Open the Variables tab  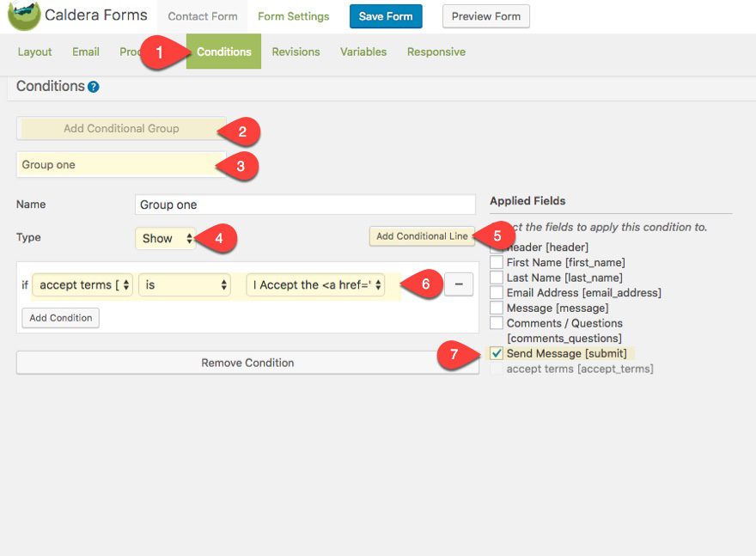(x=363, y=52)
